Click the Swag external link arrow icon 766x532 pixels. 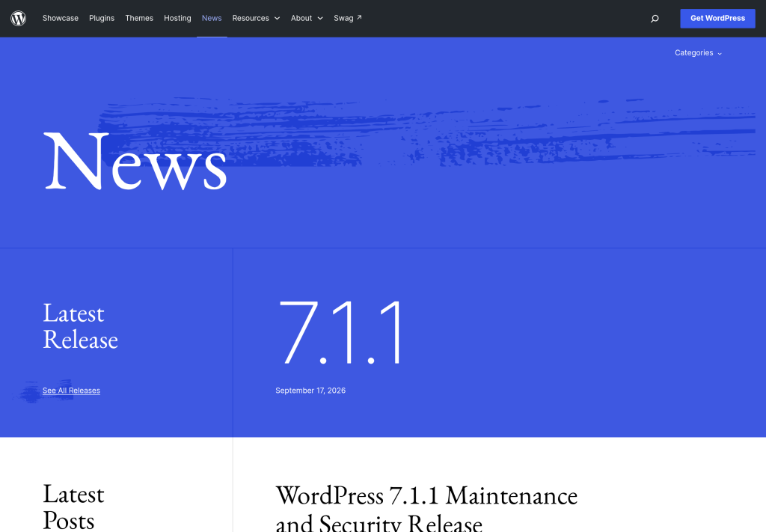359,18
